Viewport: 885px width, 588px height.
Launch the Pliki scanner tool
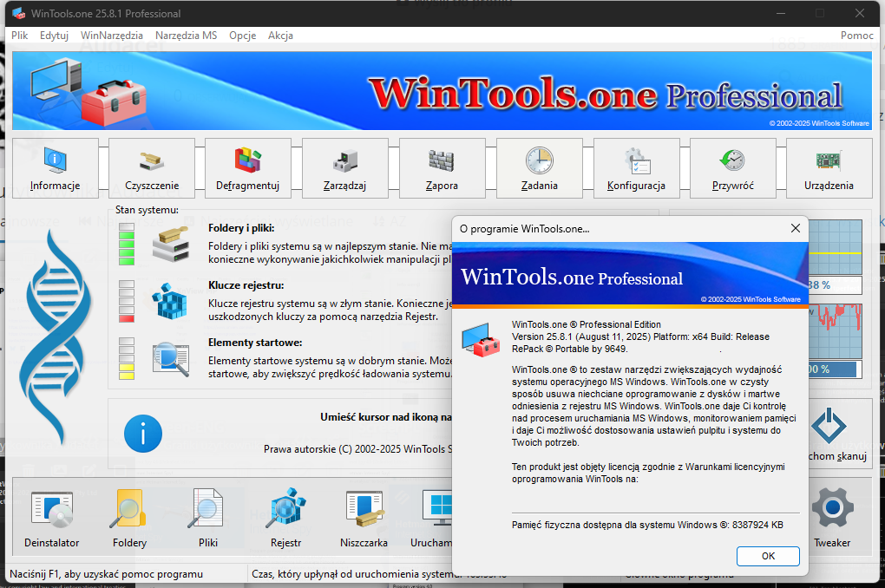(207, 518)
